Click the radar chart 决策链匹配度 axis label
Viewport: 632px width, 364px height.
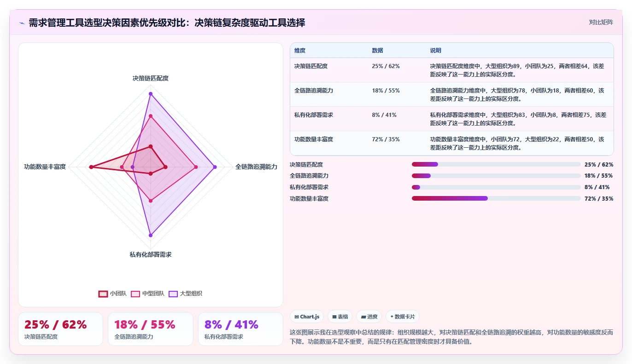[x=151, y=79]
